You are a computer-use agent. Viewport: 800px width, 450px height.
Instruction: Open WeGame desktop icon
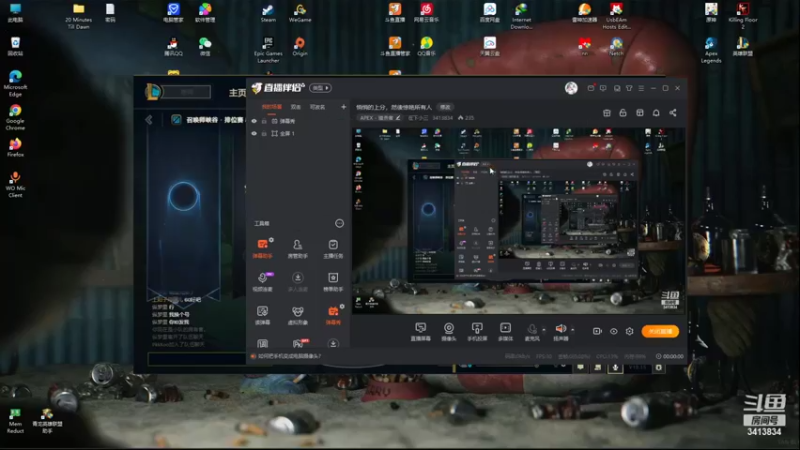[300, 13]
